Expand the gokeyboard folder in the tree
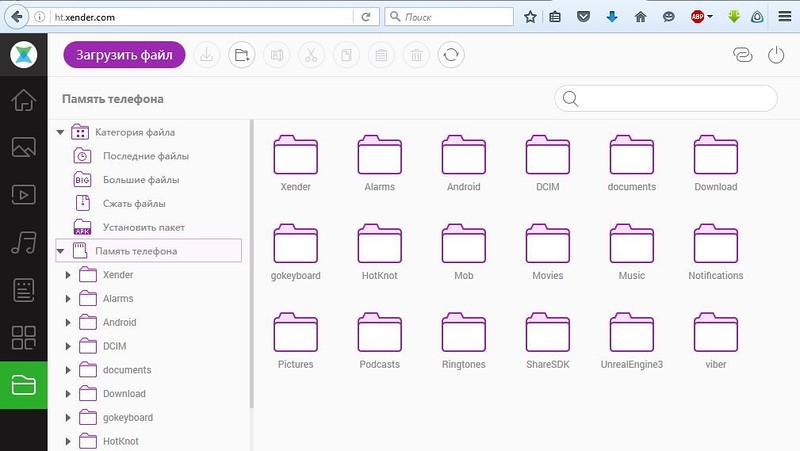Viewport: 800px width, 451px height. pyautogui.click(x=68, y=417)
